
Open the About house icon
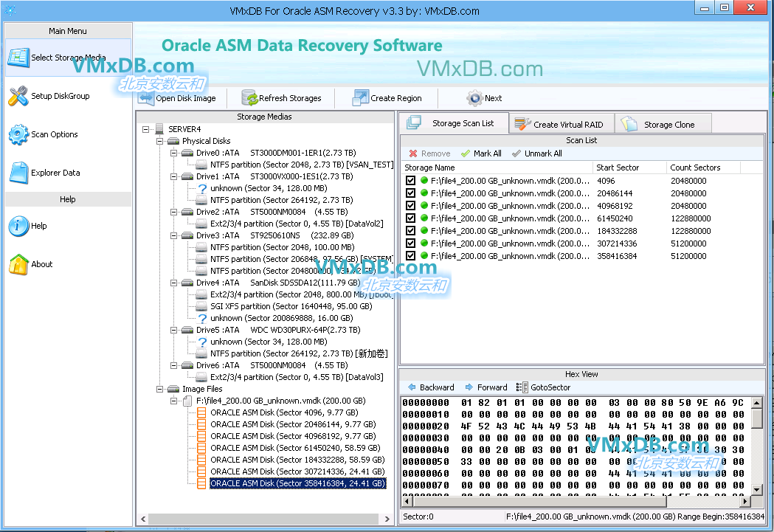(18, 264)
